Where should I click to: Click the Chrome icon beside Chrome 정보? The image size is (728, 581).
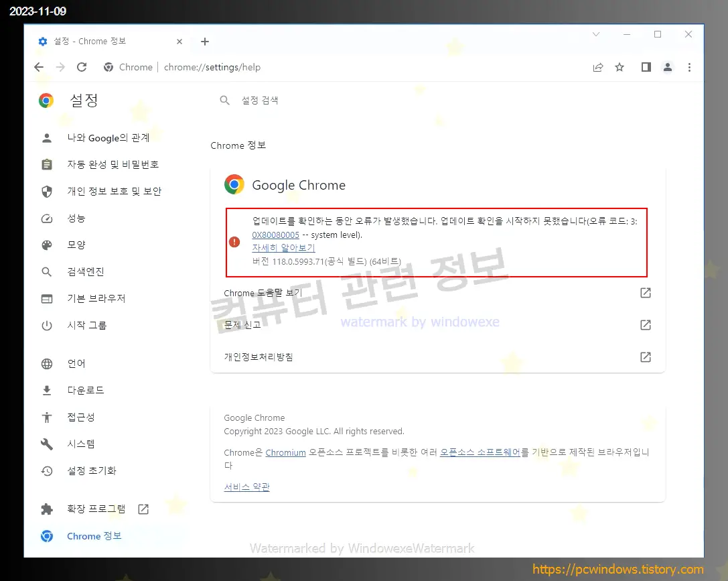pyautogui.click(x=47, y=536)
